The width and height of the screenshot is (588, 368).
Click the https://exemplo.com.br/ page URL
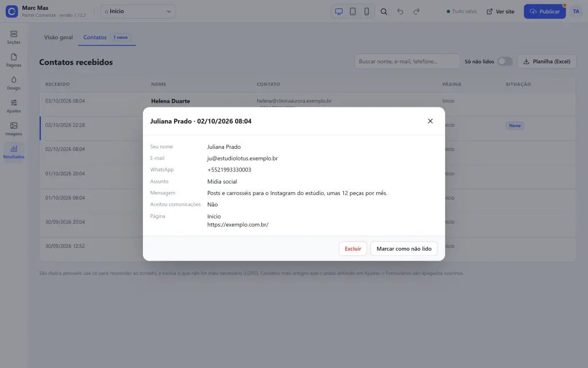point(238,225)
